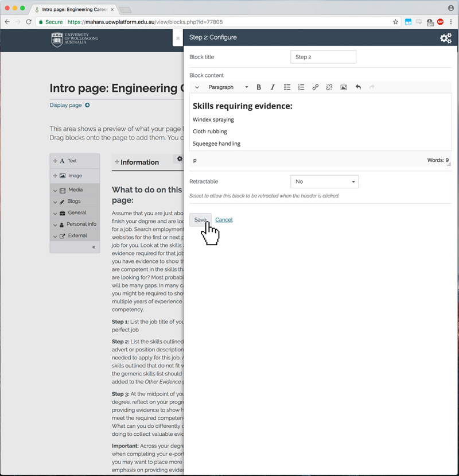Image resolution: width=459 pixels, height=476 pixels.
Task: Expand the Blogs block category
Action: click(x=75, y=202)
